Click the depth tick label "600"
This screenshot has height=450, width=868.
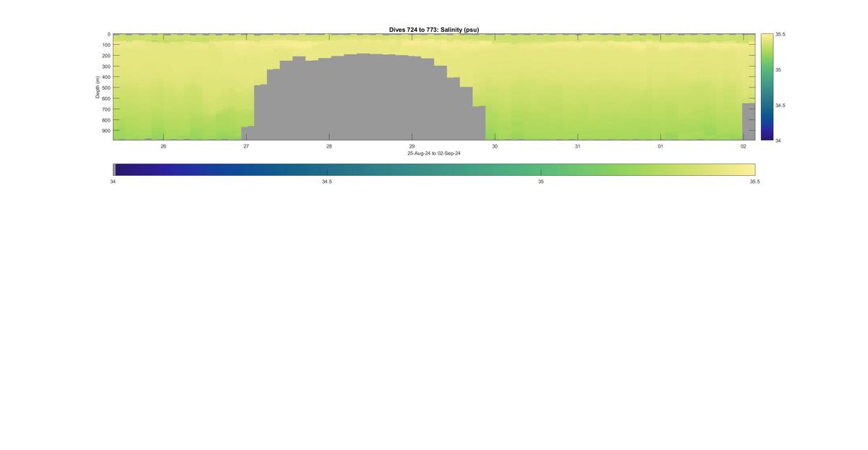106,98
